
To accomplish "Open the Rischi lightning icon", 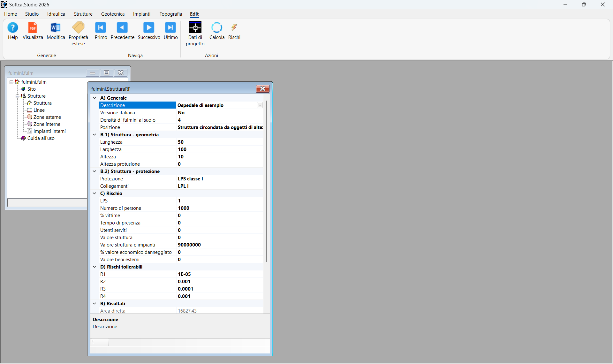I will (x=234, y=31).
